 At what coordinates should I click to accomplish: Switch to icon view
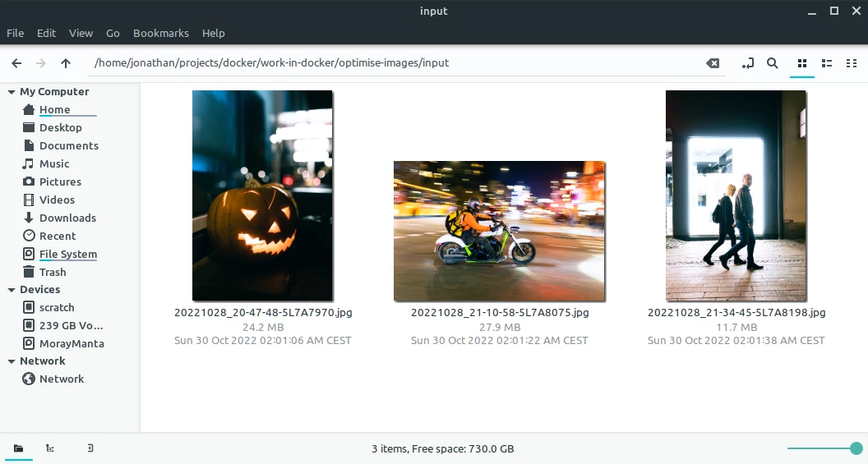click(x=802, y=63)
